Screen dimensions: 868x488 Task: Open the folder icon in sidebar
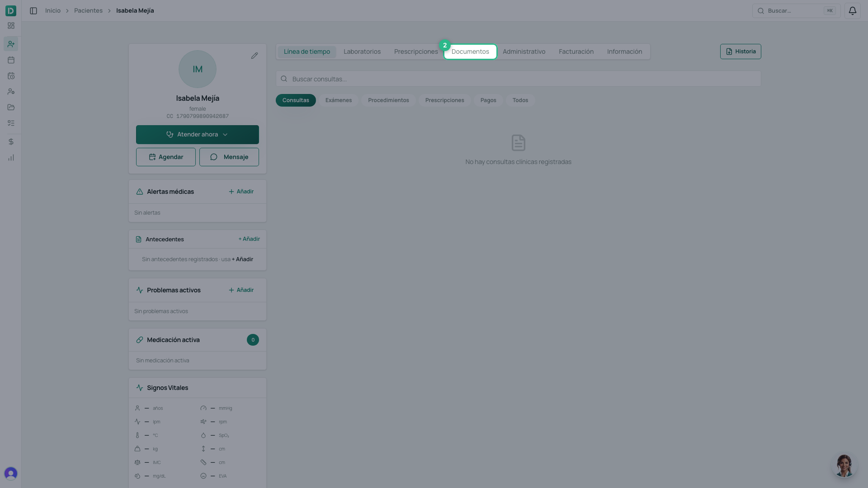(x=11, y=107)
